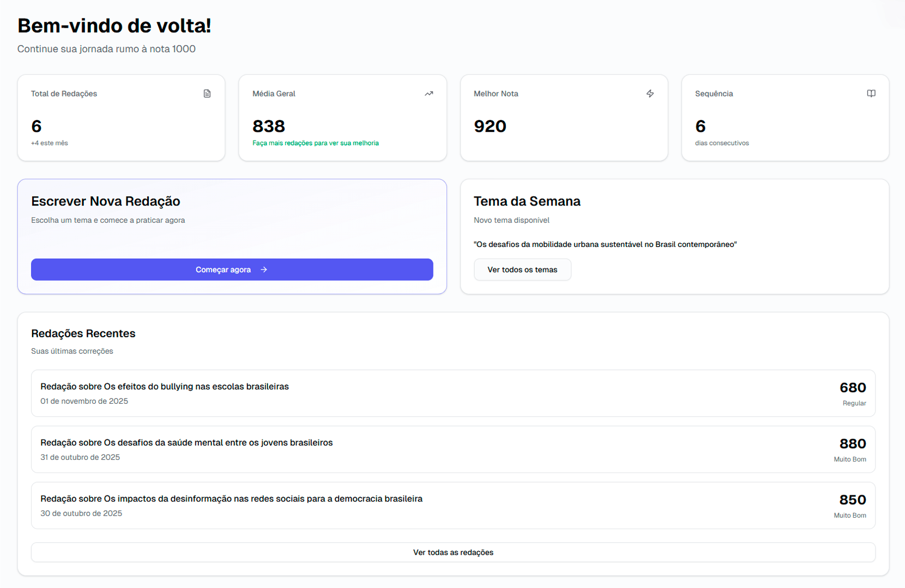Open Ver todos os temas
Screen dimensions: 905x588
pos(522,270)
